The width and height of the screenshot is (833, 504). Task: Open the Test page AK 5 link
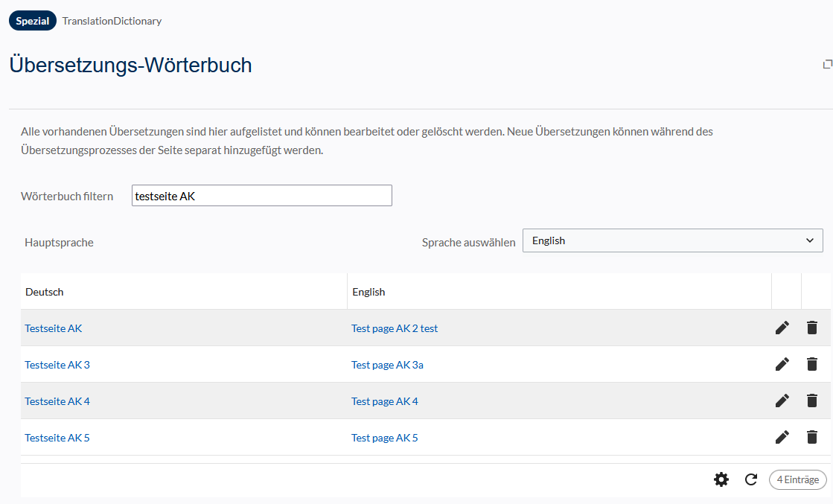pos(384,438)
